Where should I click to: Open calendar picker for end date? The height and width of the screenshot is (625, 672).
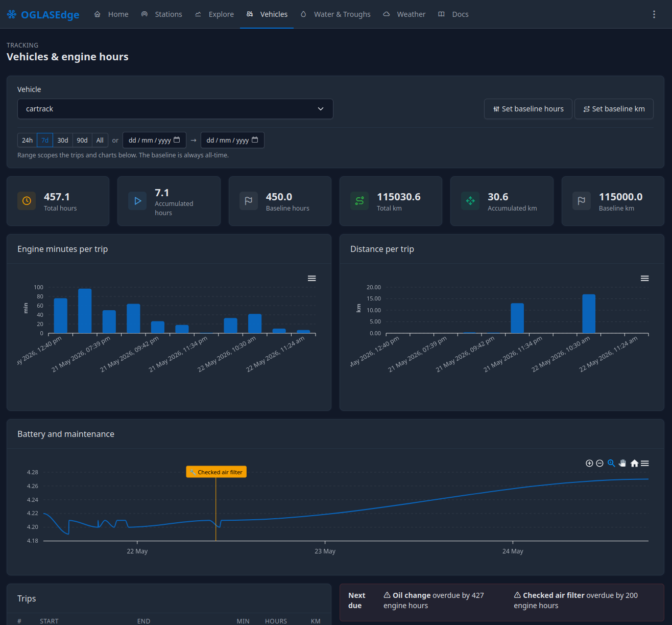tap(255, 140)
